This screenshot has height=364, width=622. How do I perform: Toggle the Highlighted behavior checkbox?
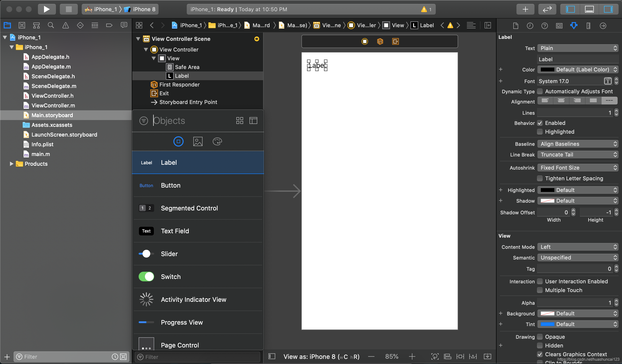coord(540,132)
